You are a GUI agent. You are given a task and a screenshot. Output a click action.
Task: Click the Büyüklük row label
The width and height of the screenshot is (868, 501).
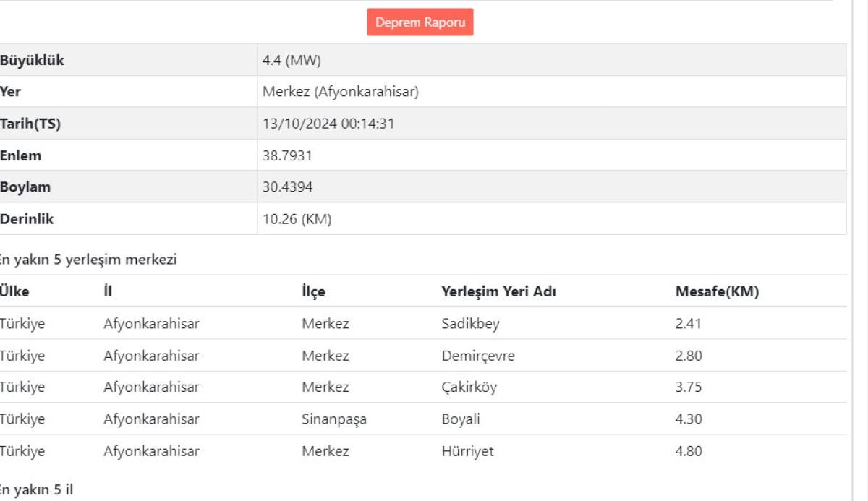coord(33,61)
